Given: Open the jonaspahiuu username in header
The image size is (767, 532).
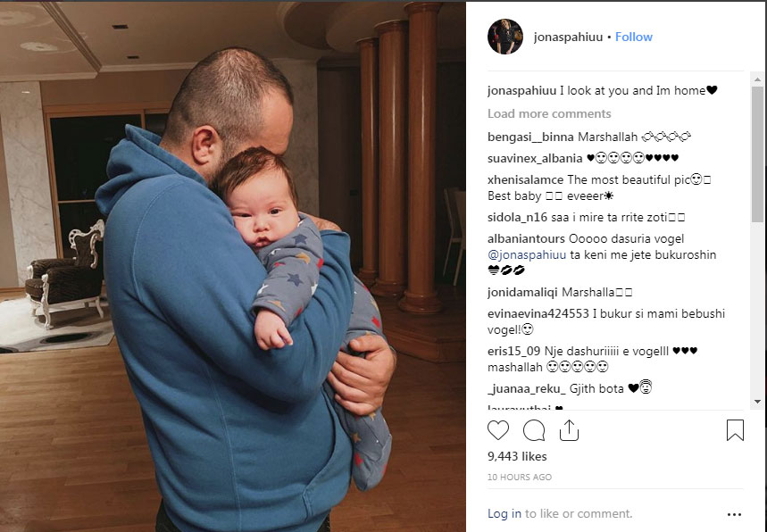Looking at the screenshot, I should click(568, 37).
